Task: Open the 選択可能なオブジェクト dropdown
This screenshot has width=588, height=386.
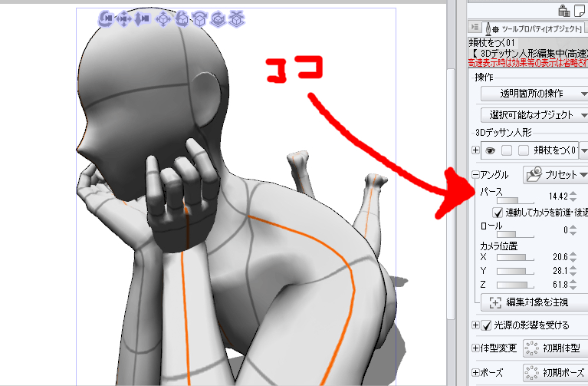Action: [x=534, y=114]
